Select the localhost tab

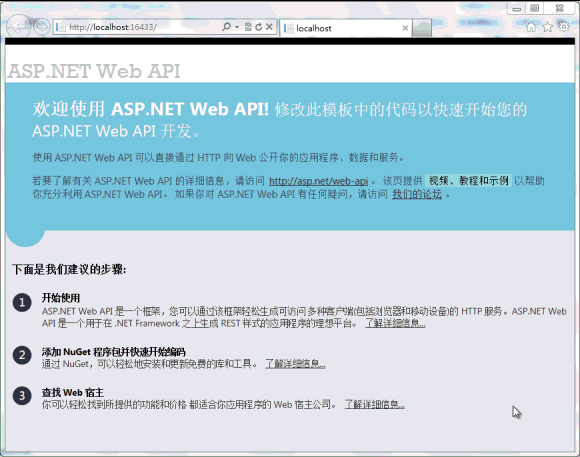tap(346, 28)
